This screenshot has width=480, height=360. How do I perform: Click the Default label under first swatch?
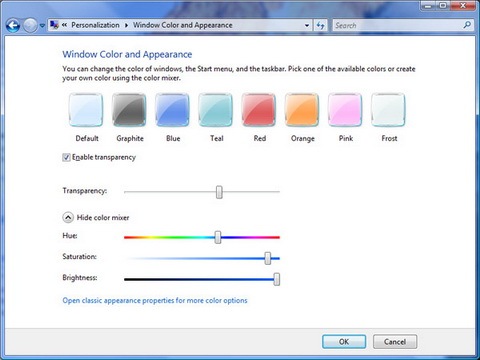(x=87, y=138)
